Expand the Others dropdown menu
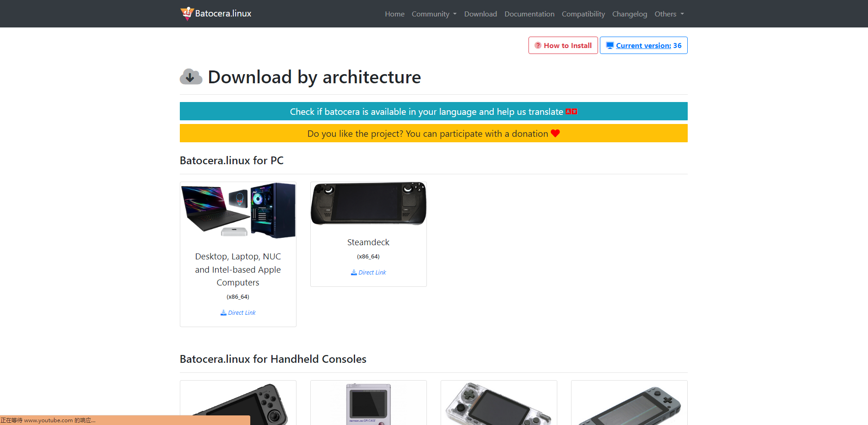868x425 pixels. [x=669, y=14]
